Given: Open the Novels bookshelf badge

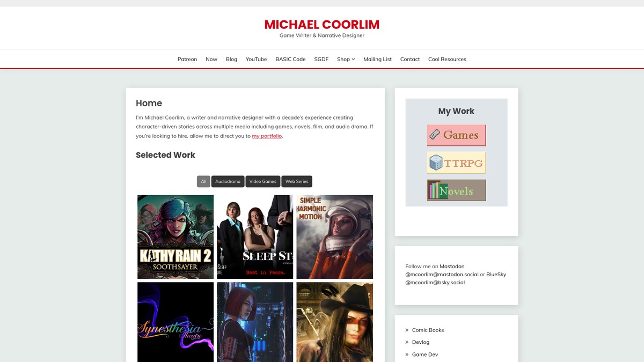Looking at the screenshot, I should pyautogui.click(x=456, y=190).
